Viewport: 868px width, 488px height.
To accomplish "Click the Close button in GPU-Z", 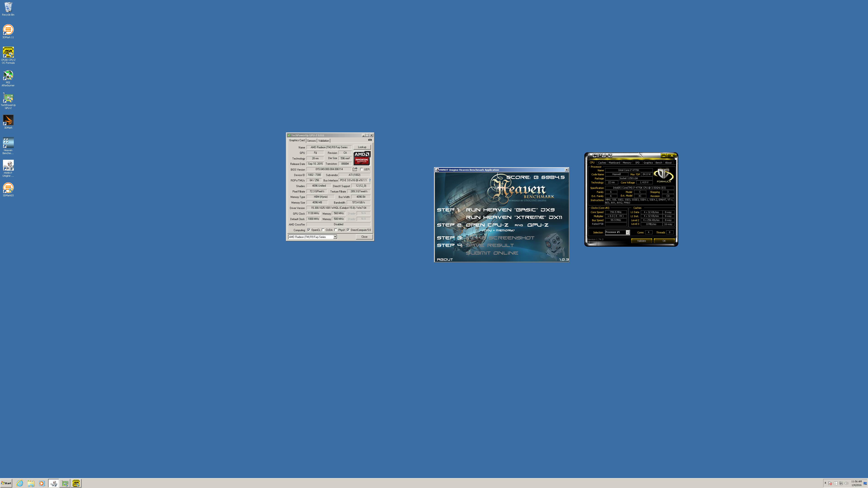I will point(364,237).
